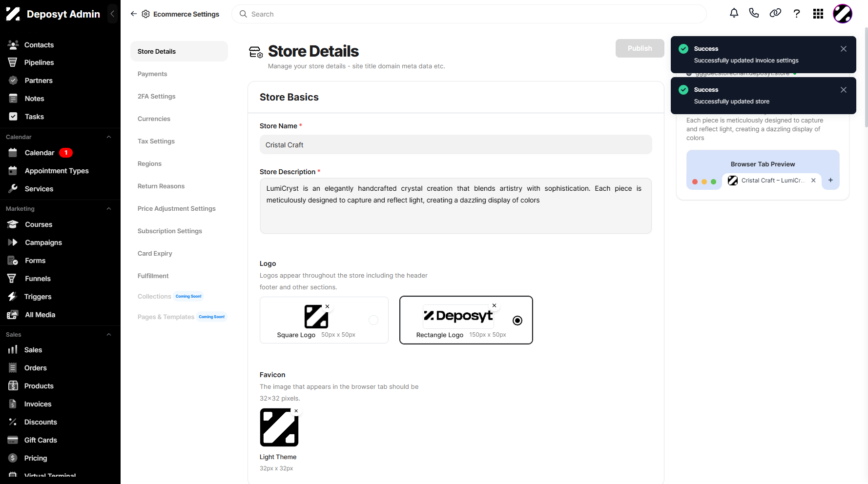Open Forms in sidebar

[x=35, y=261]
